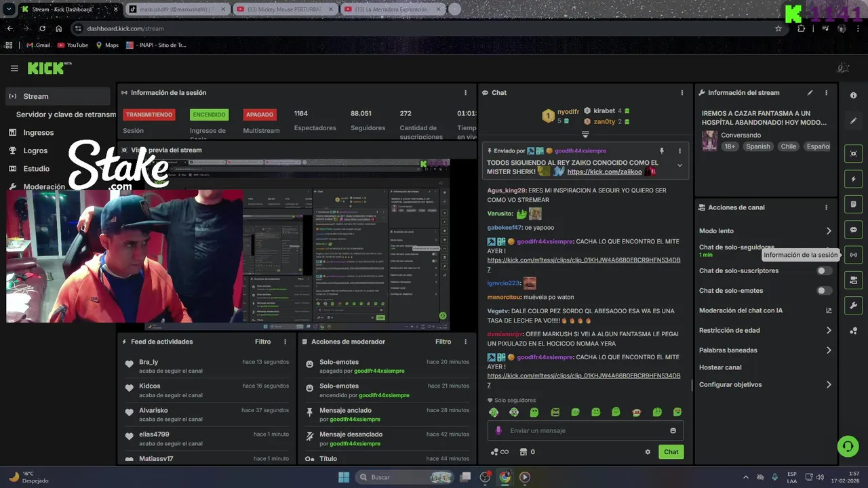Open the green support headset bubble
Screen dimensions: 868x488
click(x=848, y=446)
